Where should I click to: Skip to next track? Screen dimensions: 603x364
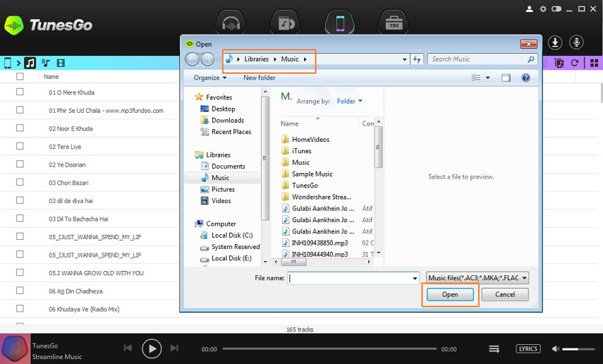click(x=175, y=348)
